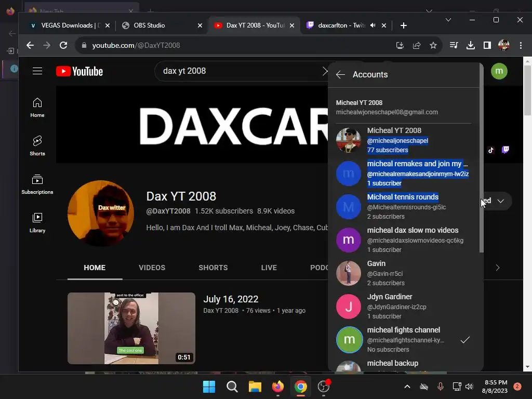Expand the Subscribed dropdown chevron
The height and width of the screenshot is (399, 532).
point(500,201)
